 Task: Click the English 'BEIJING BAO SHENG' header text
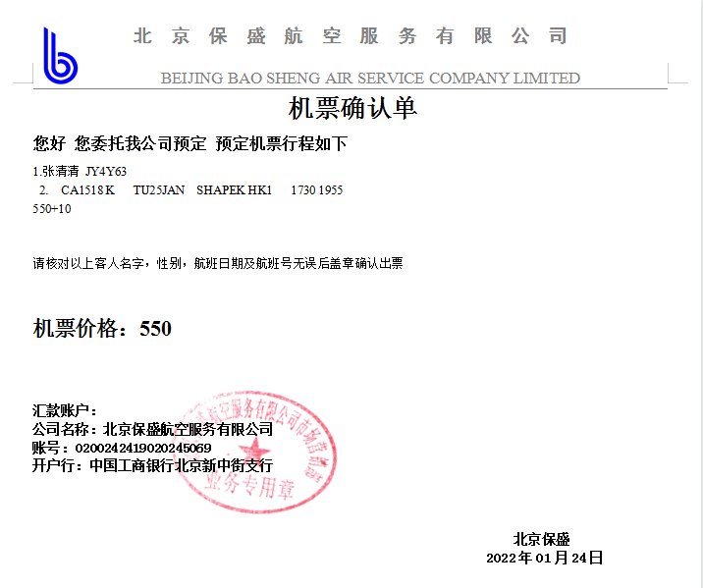click(x=370, y=79)
